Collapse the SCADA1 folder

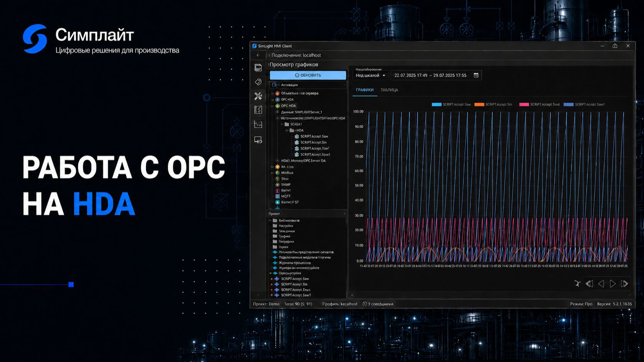(x=282, y=124)
